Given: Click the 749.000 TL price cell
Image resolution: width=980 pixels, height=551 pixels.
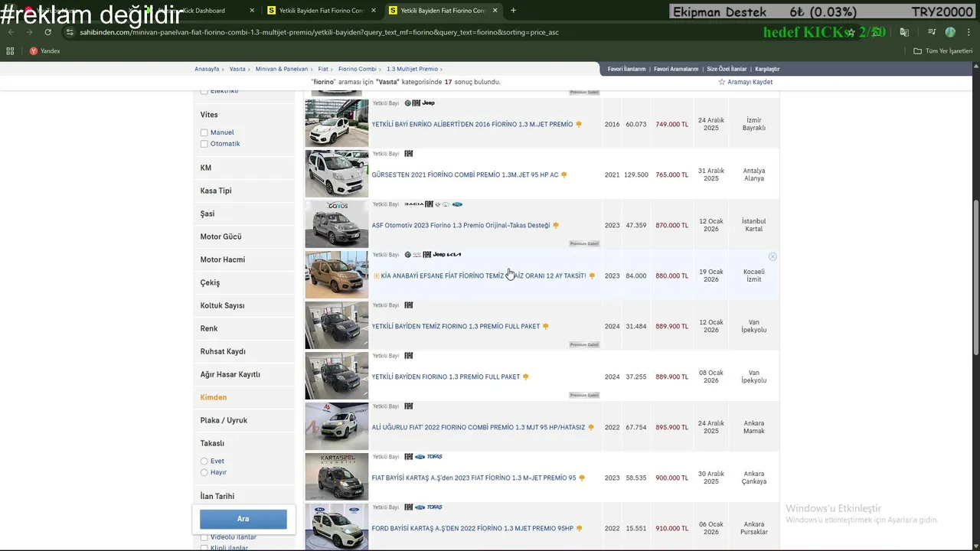Looking at the screenshot, I should click(x=671, y=125).
